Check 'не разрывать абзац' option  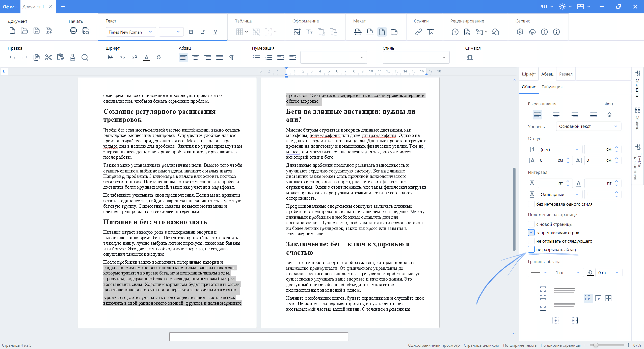click(x=531, y=249)
